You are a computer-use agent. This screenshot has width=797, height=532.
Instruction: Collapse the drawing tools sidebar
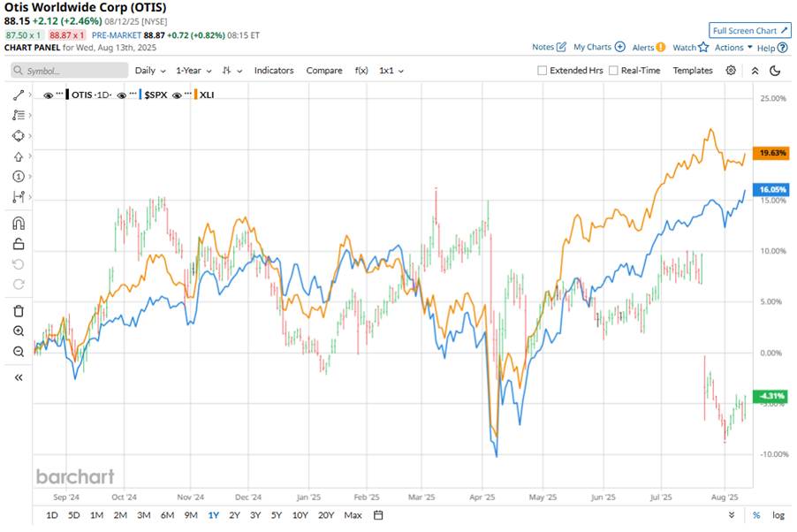pyautogui.click(x=19, y=377)
